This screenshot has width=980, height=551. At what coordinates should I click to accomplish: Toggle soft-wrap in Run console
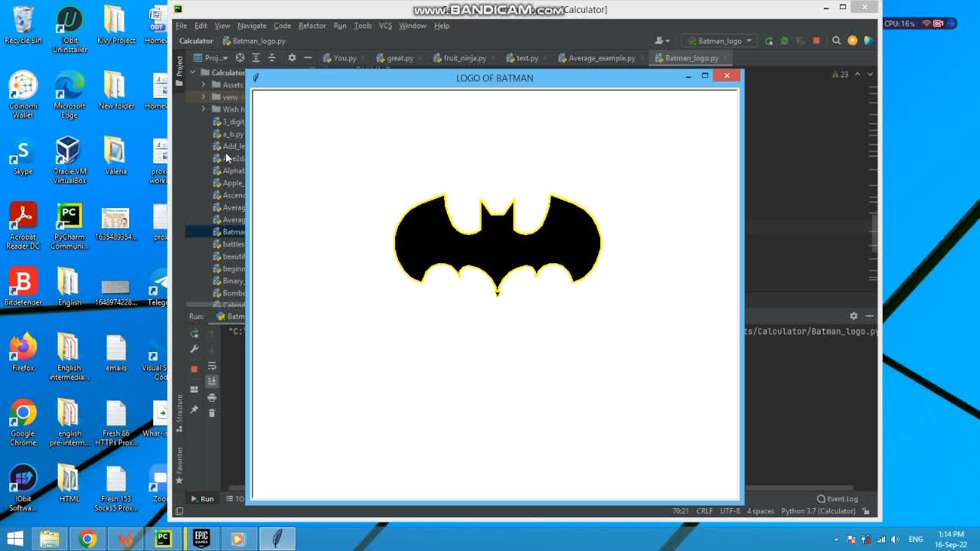pos(212,366)
